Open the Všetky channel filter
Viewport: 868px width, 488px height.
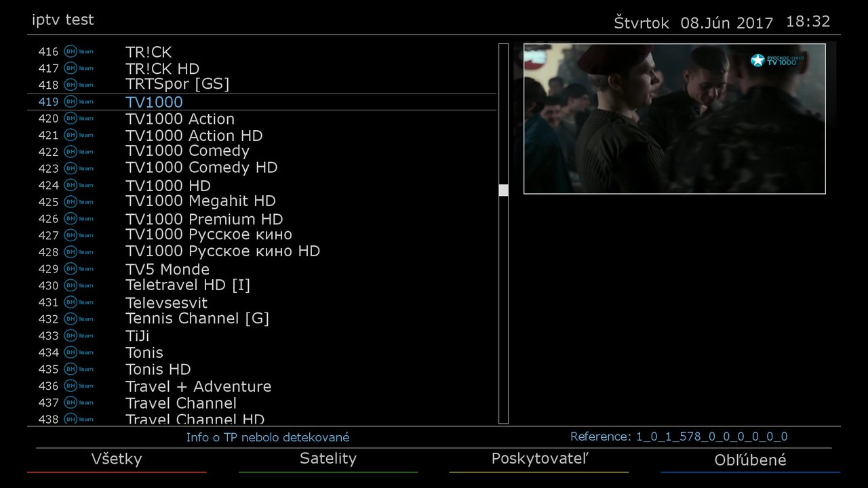pyautogui.click(x=117, y=460)
